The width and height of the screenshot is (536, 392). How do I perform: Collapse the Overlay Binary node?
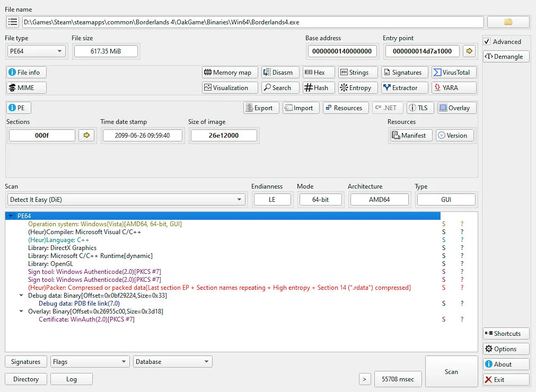point(21,311)
